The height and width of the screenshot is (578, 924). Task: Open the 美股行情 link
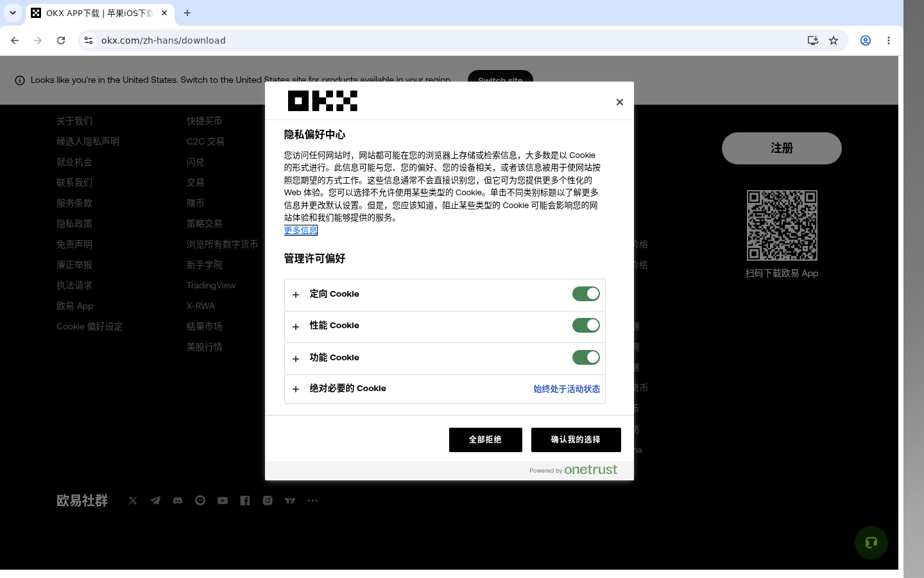pyautogui.click(x=205, y=347)
